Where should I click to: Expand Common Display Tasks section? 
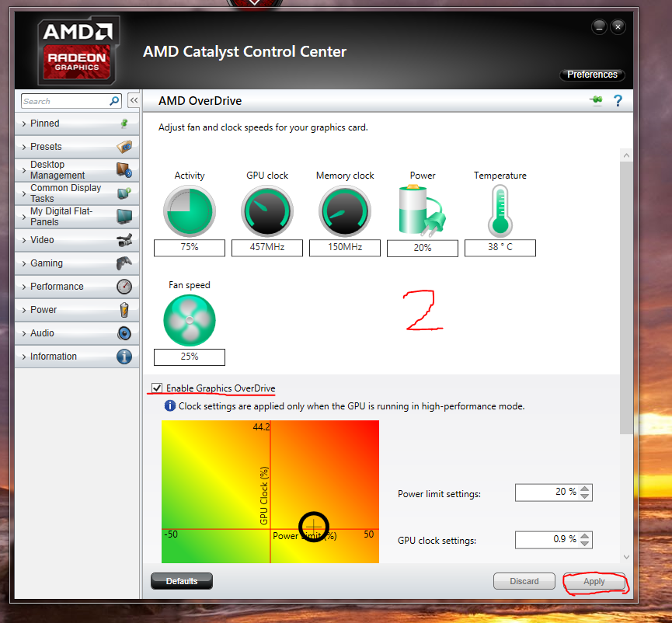click(x=77, y=193)
